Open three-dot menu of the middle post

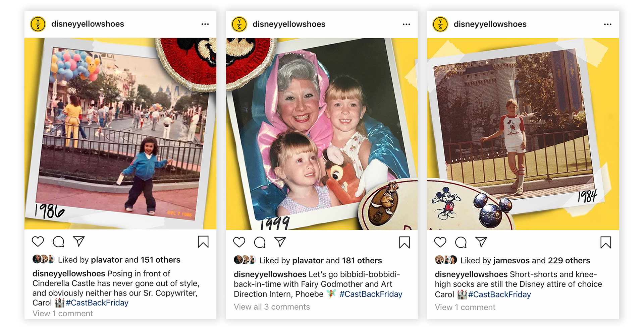(x=407, y=24)
